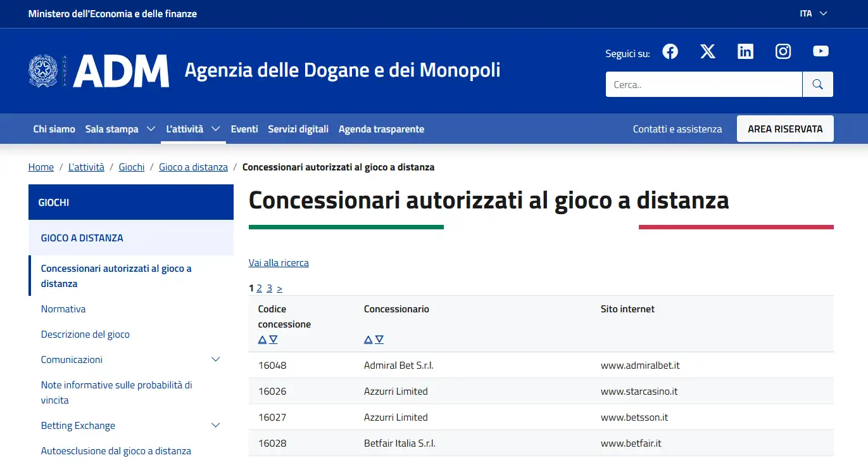Open the Instagram social icon
The image size is (868, 465).
pyautogui.click(x=783, y=51)
